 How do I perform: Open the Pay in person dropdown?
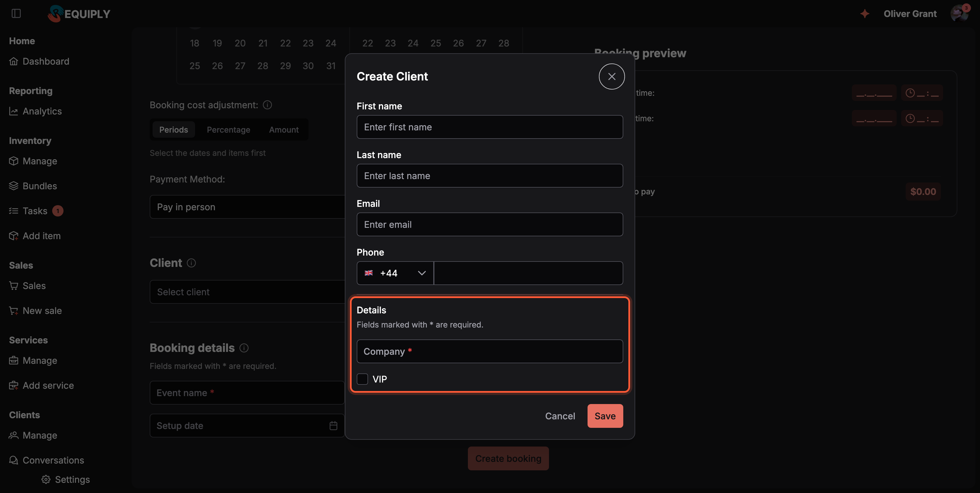pos(247,207)
